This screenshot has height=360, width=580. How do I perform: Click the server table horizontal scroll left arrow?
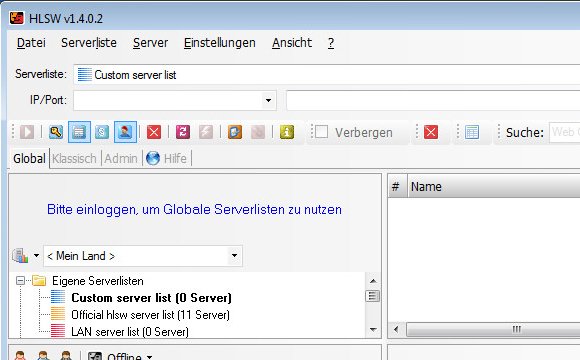click(x=396, y=329)
